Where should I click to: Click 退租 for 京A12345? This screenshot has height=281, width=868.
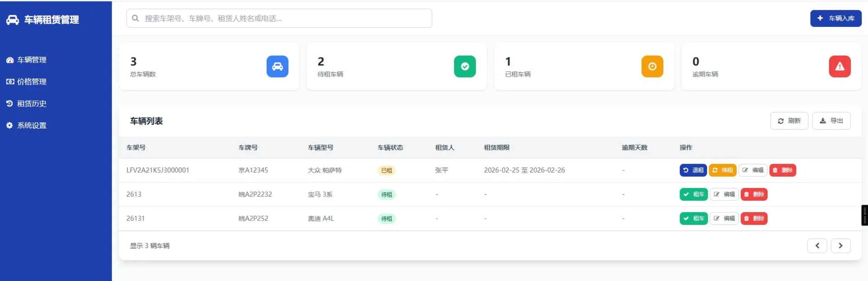click(693, 170)
